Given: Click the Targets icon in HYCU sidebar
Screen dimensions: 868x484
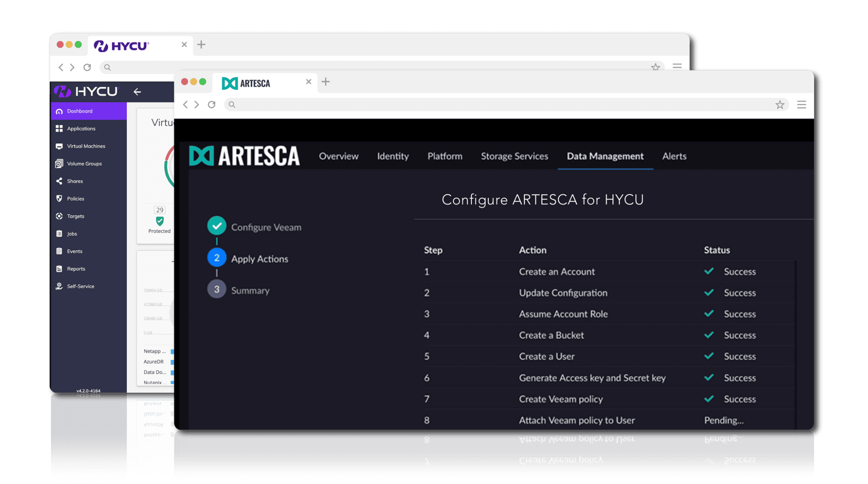Looking at the screenshot, I should click(x=59, y=216).
